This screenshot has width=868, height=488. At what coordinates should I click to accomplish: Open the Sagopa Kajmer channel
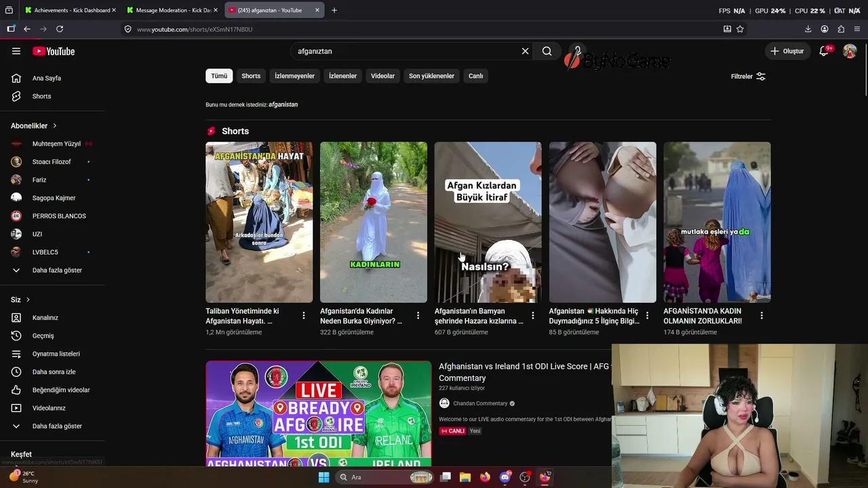(52, 198)
